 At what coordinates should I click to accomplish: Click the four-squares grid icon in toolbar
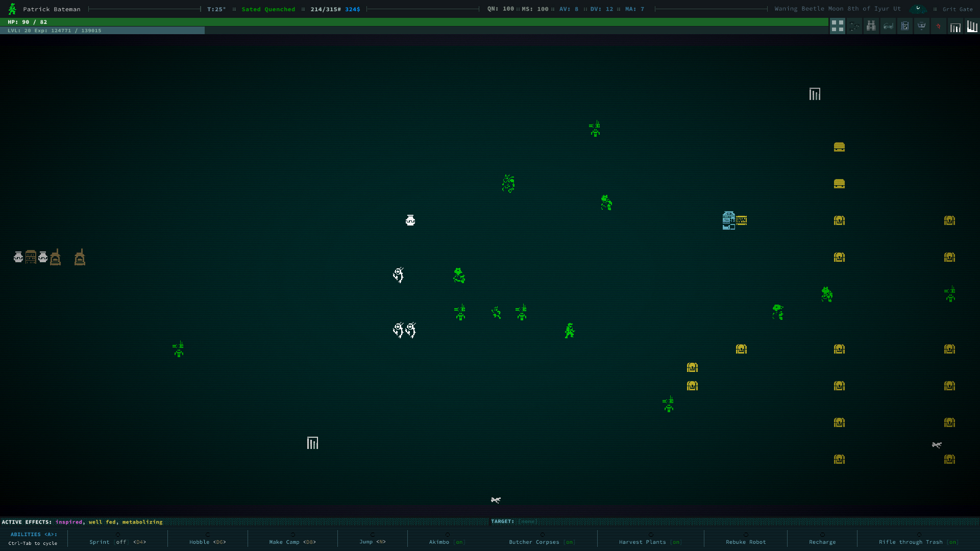(838, 26)
